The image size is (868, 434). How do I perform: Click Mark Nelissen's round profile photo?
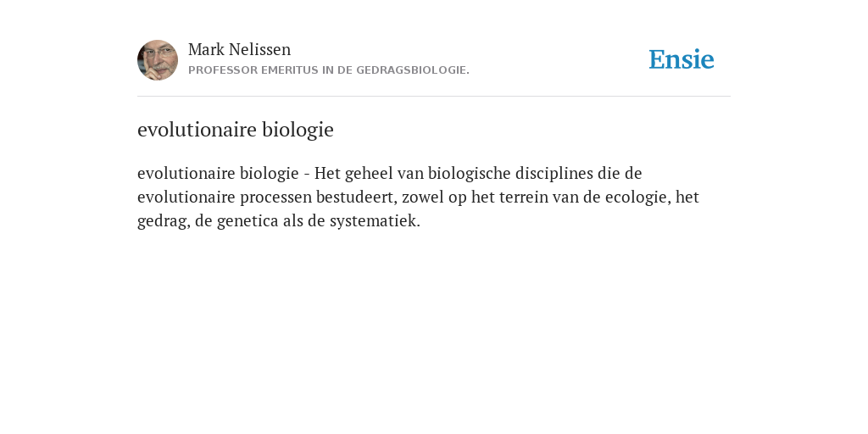[158, 60]
